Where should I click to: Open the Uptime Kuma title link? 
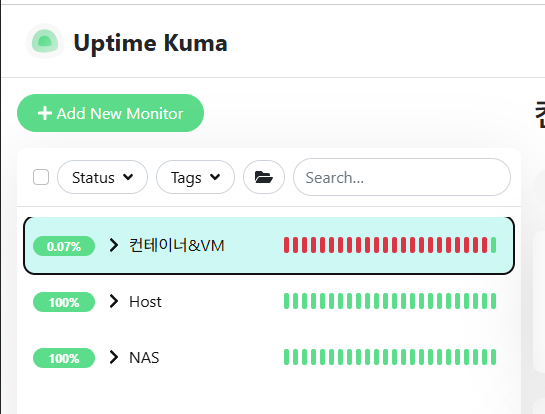(151, 43)
